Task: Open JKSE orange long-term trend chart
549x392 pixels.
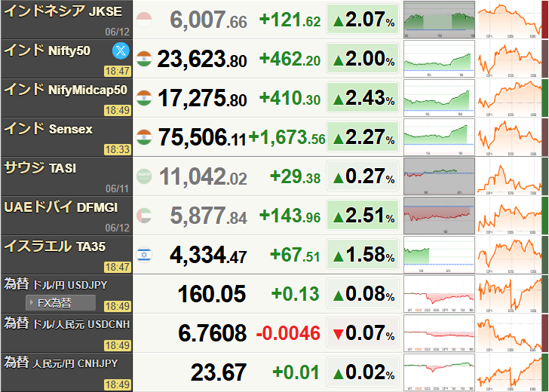Action: (510, 20)
